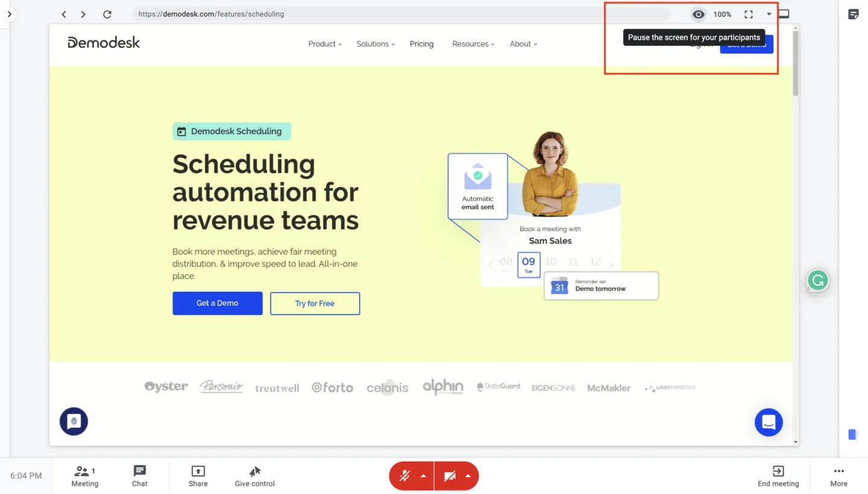Click the Share button

pyautogui.click(x=198, y=476)
